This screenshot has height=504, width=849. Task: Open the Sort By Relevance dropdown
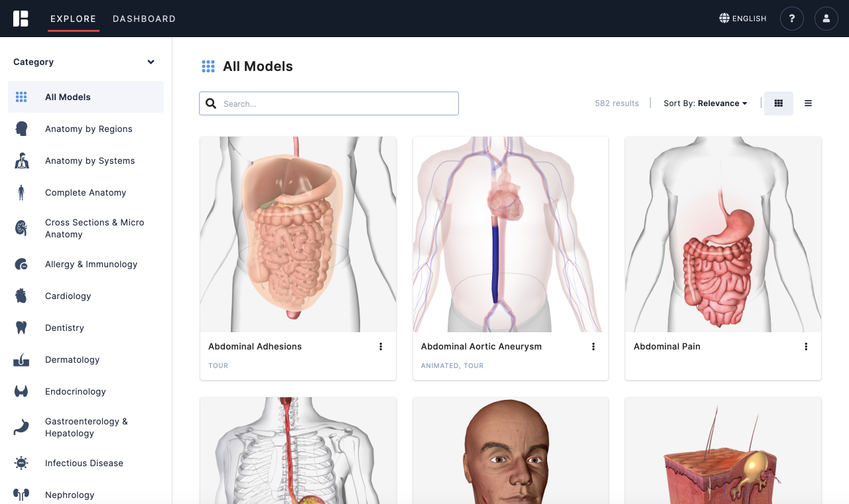point(705,103)
